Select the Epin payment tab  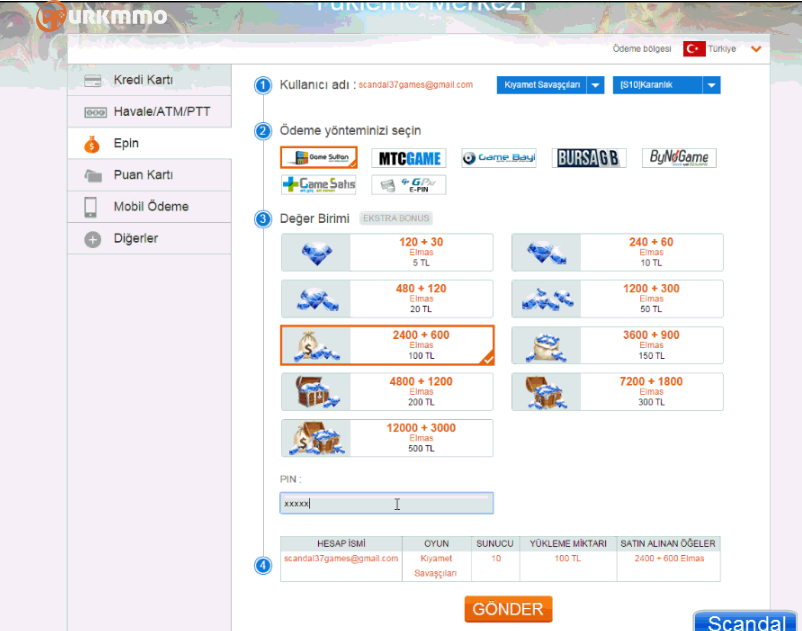point(149,144)
